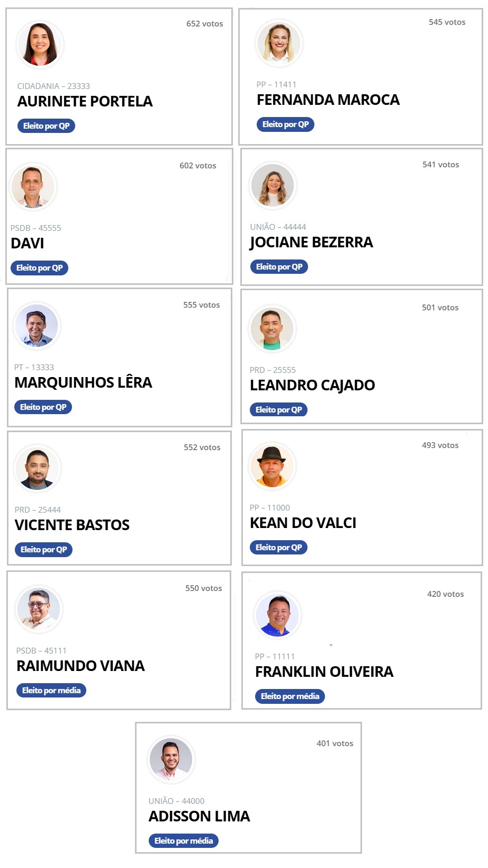Click the '493 votos' count
The image size is (488, 868).
pos(440,445)
